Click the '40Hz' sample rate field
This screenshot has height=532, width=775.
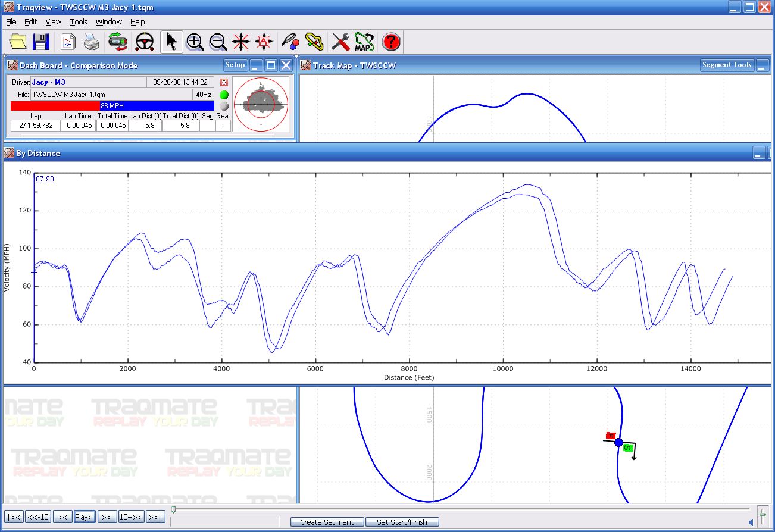(x=202, y=95)
